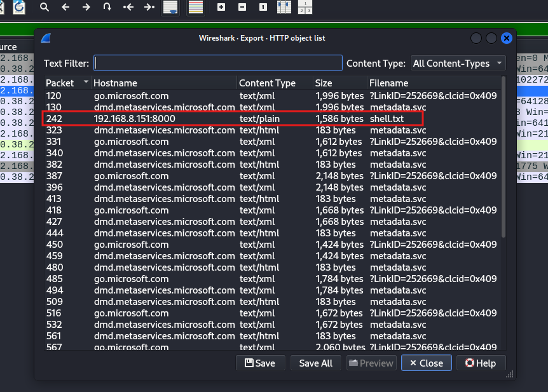The height and width of the screenshot is (392, 548).
Task: Click the resize columns to contents icon
Action: click(x=282, y=8)
